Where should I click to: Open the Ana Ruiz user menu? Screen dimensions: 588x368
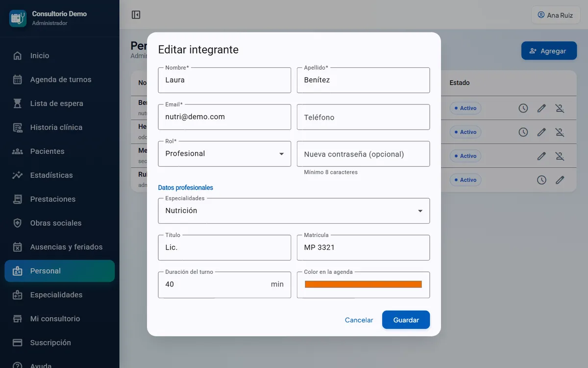556,15
